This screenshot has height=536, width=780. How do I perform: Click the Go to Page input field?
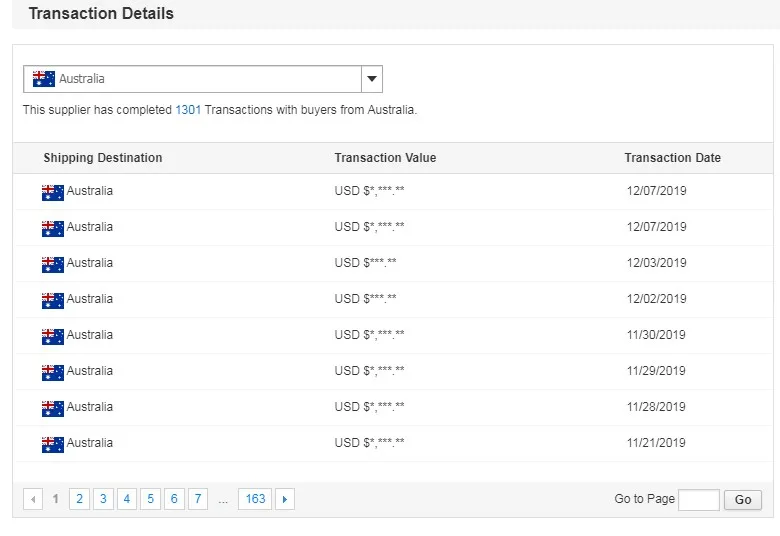tap(698, 500)
